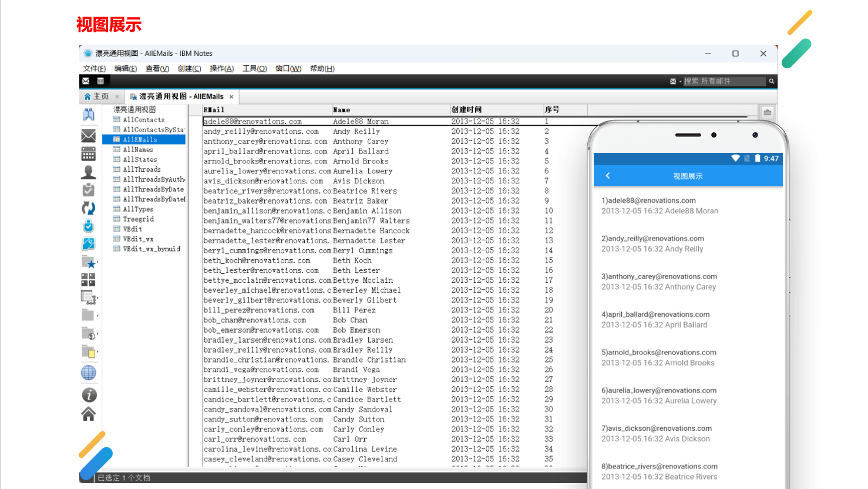Click the round info icon in sidebar
The height and width of the screenshot is (489, 868).
tap(88, 395)
